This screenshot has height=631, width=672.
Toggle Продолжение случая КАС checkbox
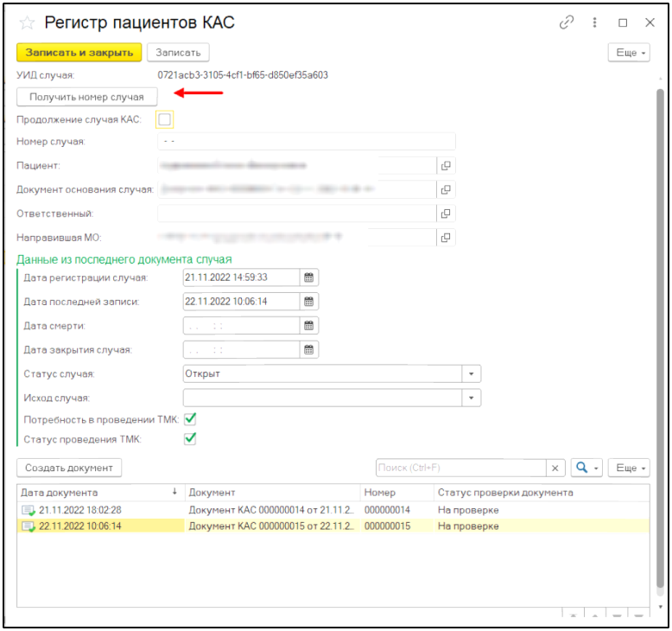(165, 119)
